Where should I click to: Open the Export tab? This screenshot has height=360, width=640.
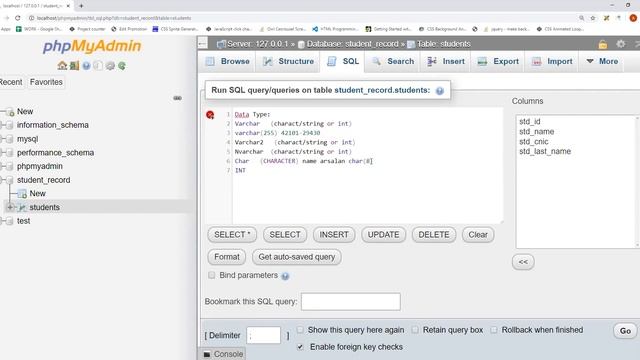pos(498,62)
